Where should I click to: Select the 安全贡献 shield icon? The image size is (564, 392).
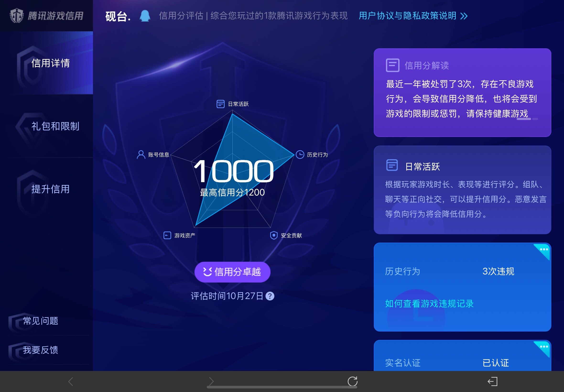[x=274, y=235]
